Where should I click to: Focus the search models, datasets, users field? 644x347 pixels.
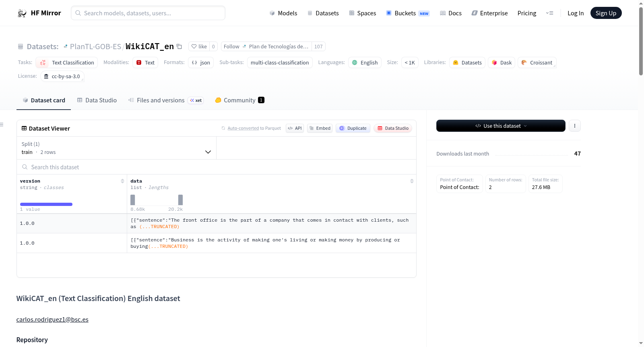tap(148, 13)
